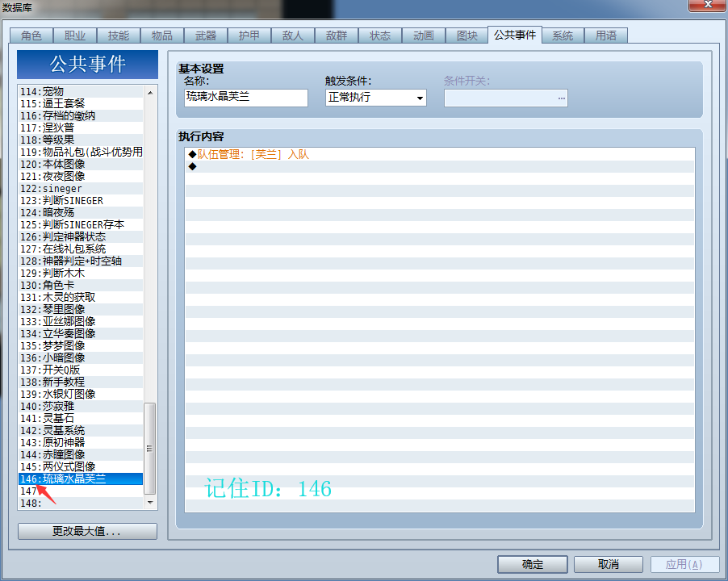Select the 图块 tab
The height and width of the screenshot is (581, 728).
tap(467, 36)
